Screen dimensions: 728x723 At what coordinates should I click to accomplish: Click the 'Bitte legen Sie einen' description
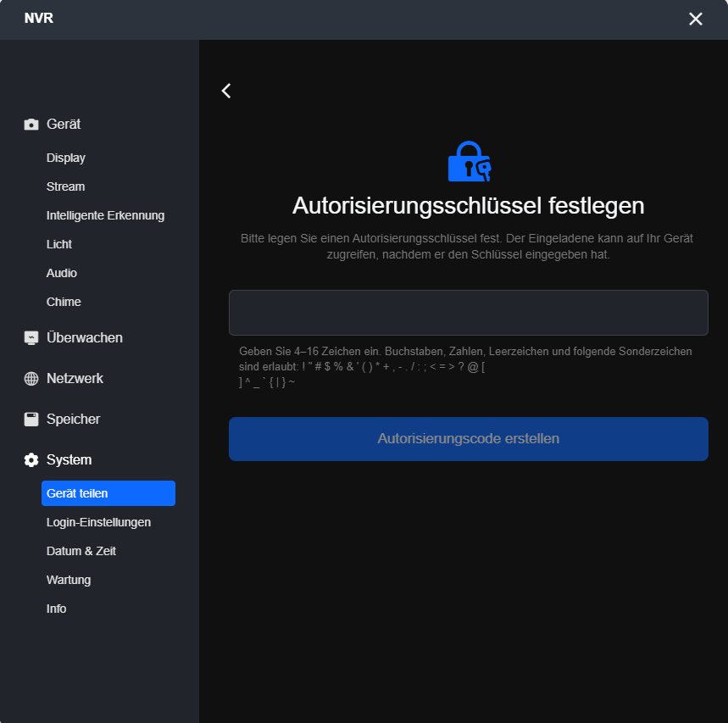(x=467, y=246)
